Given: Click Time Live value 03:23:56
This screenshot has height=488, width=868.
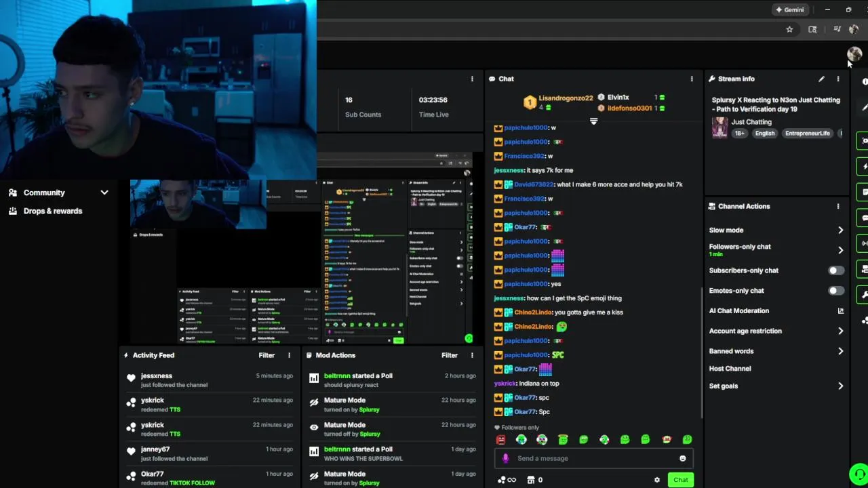Looking at the screenshot, I should [x=433, y=100].
